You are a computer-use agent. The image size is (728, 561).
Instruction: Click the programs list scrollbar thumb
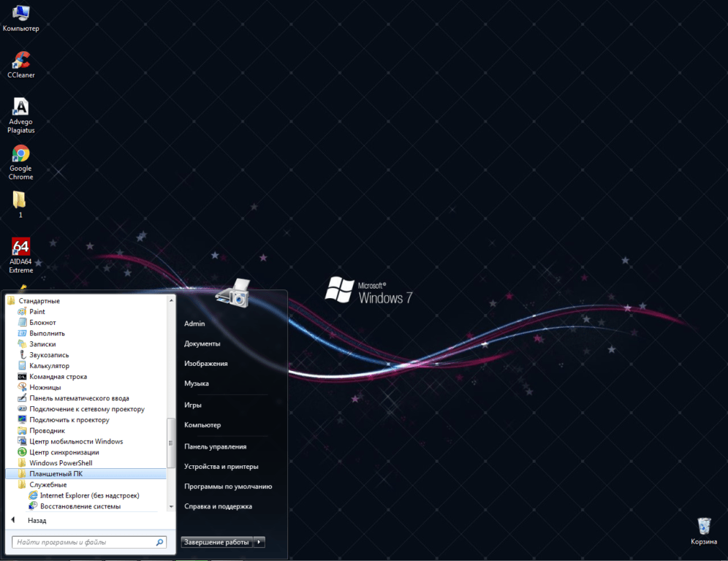(171, 443)
